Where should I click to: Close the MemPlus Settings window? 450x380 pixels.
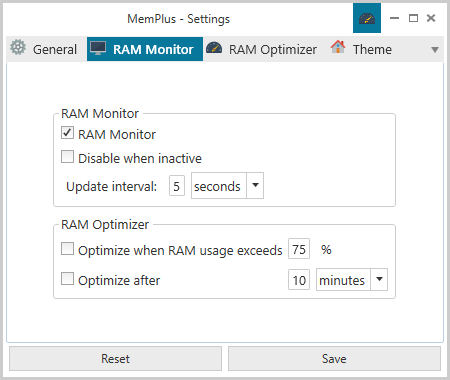tap(431, 18)
